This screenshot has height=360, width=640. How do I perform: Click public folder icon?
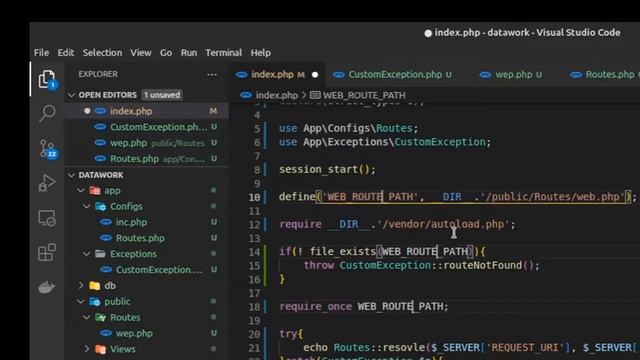pos(95,302)
